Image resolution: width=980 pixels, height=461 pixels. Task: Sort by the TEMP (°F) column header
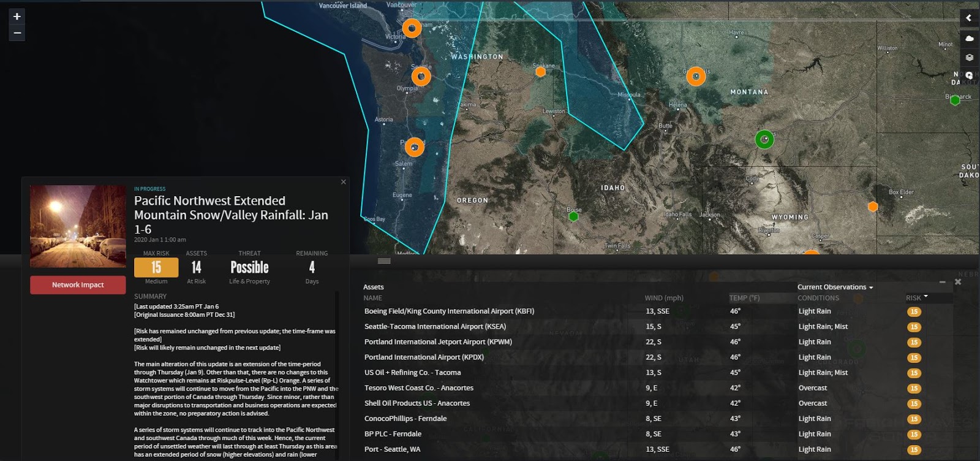tap(744, 298)
